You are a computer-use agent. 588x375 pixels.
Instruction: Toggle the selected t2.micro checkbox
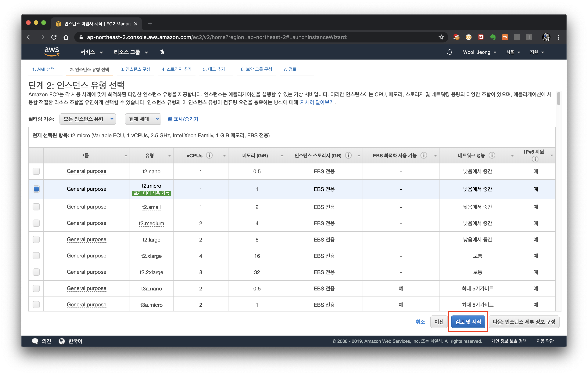[36, 189]
